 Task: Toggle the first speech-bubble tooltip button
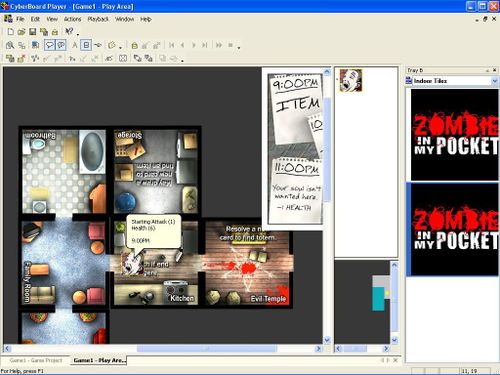pyautogui.click(x=50, y=45)
